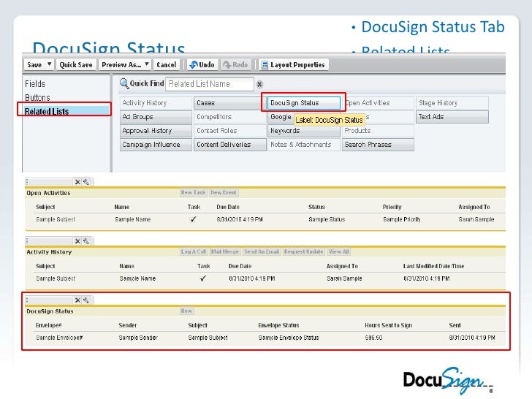Image resolution: width=532 pixels, height=399 pixels.
Task: Open Open Activities related list properties wrench
Action: pyautogui.click(x=86, y=182)
